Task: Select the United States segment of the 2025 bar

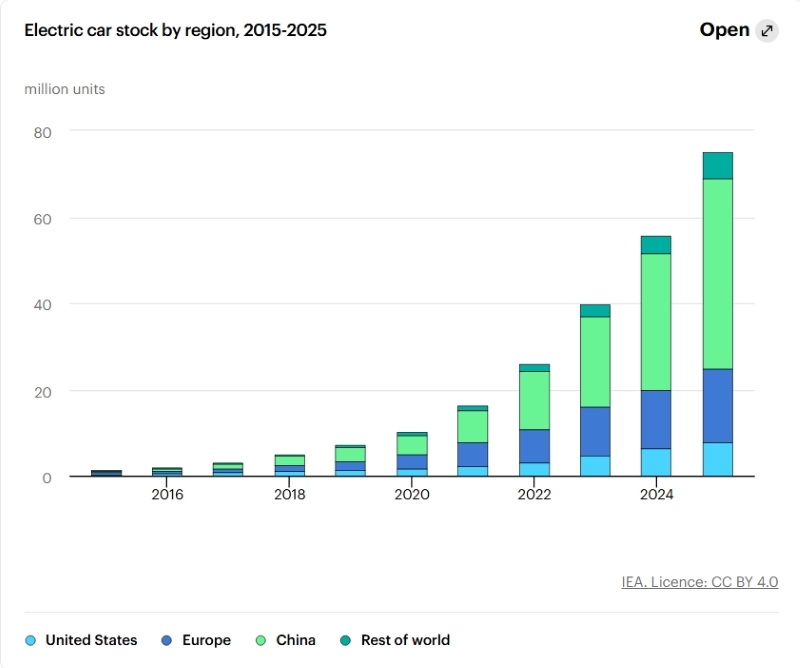Action: point(718,459)
